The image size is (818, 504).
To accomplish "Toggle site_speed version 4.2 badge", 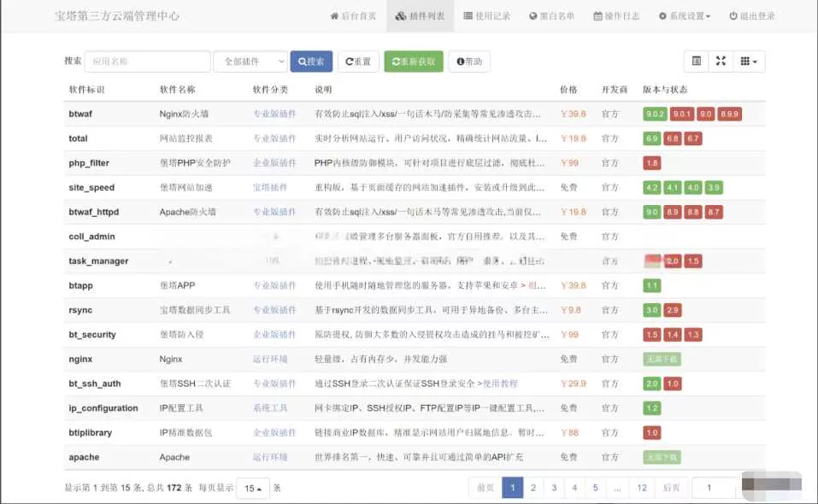I will tap(652, 188).
